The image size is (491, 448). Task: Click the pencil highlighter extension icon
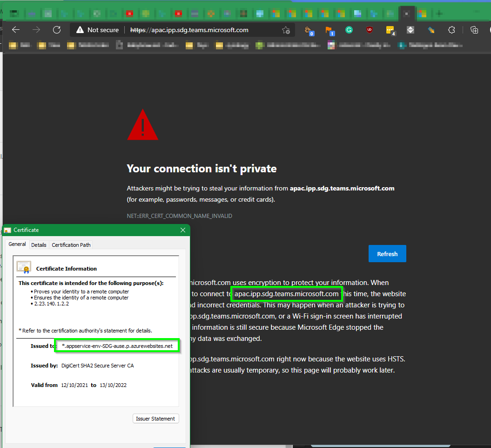pyautogui.click(x=431, y=30)
